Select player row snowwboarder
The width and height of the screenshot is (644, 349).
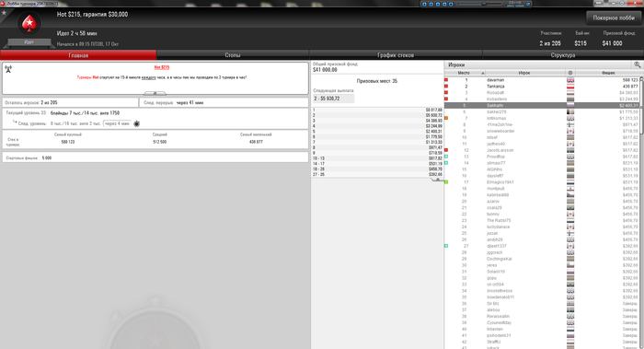542,131
